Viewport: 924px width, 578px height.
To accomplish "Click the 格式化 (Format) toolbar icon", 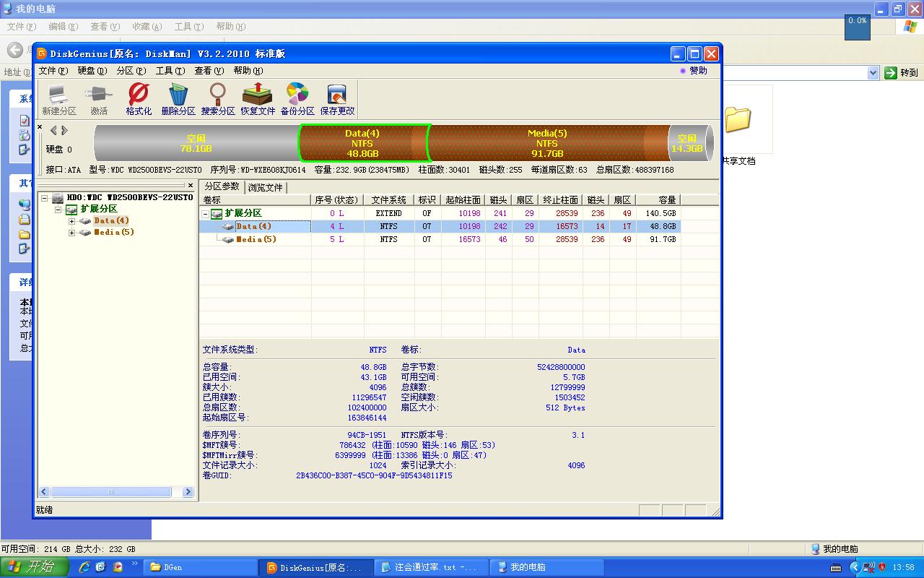I will [139, 99].
